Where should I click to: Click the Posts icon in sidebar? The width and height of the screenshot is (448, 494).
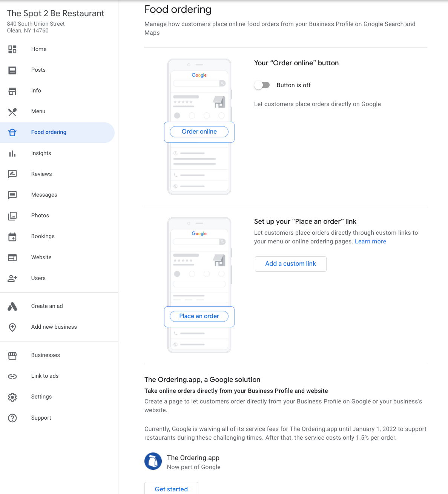(x=12, y=70)
